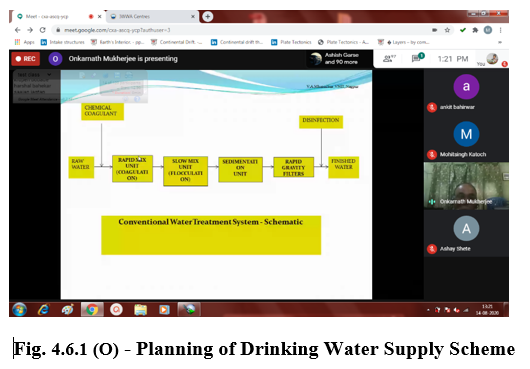Open a new browser tab
This screenshot has width=530, height=369.
(x=208, y=16)
